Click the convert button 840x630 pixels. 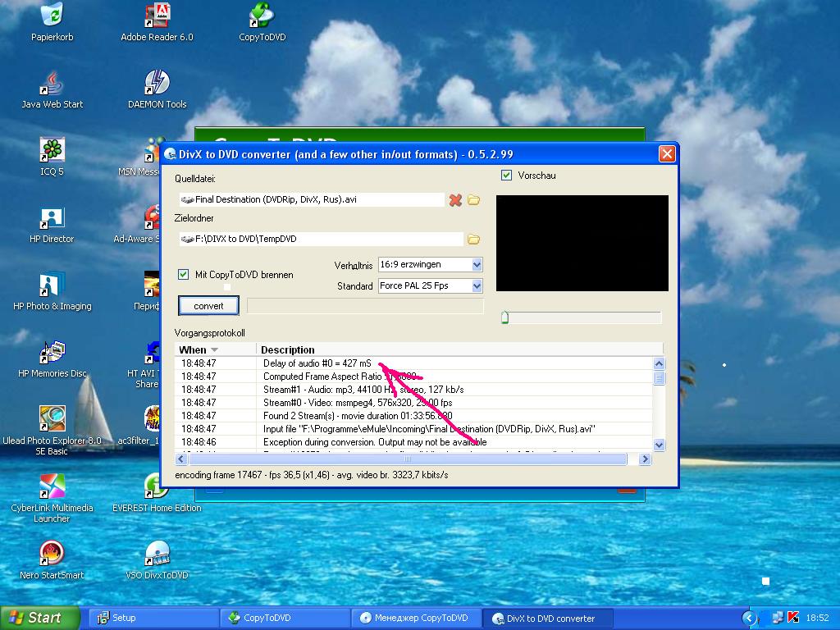208,306
